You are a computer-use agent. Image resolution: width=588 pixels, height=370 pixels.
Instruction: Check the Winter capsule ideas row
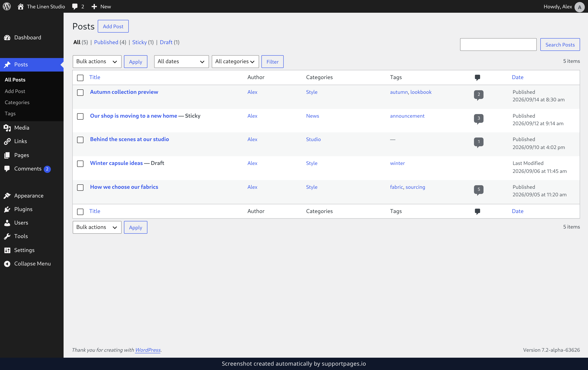80,164
